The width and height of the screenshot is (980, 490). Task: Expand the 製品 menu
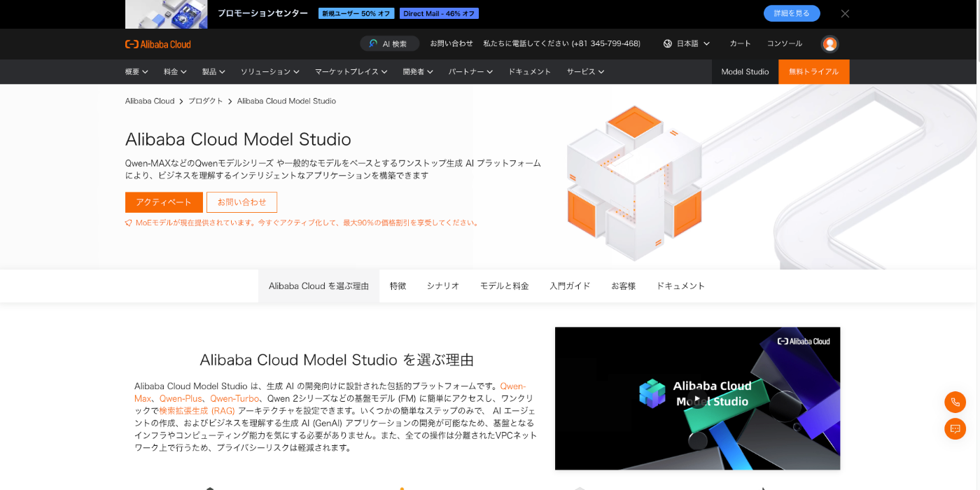pyautogui.click(x=213, y=71)
